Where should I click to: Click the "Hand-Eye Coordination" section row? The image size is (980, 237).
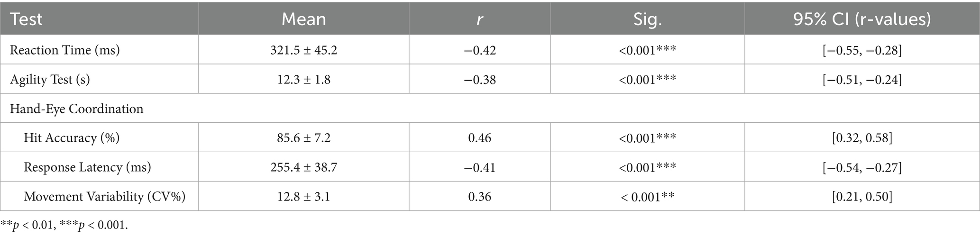77,109
